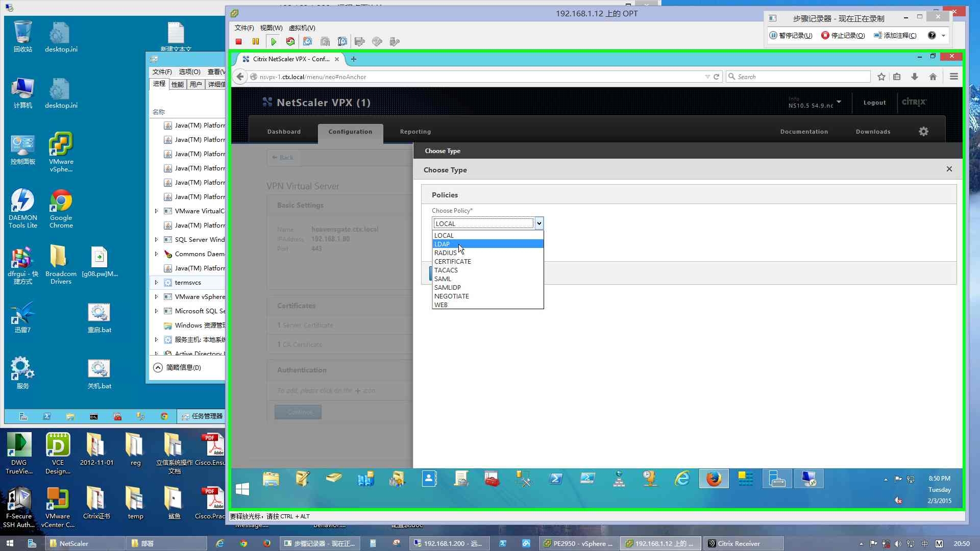This screenshot has width=980, height=551.
Task: Bookmark this page with the star icon
Action: (881, 77)
